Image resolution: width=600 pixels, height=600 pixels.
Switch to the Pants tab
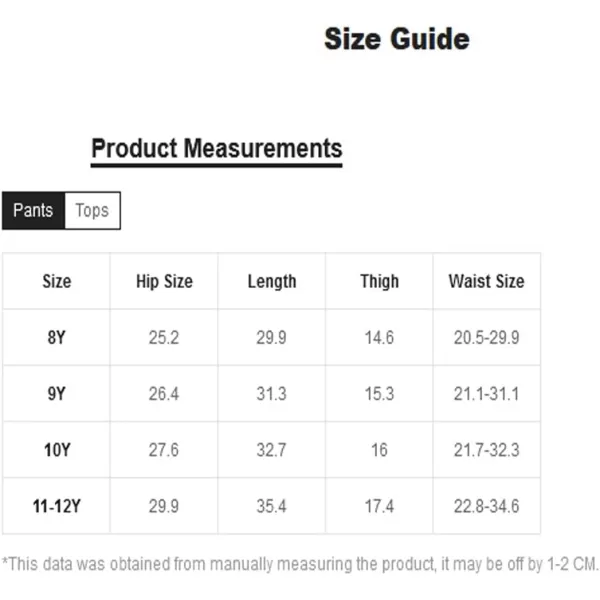click(33, 211)
